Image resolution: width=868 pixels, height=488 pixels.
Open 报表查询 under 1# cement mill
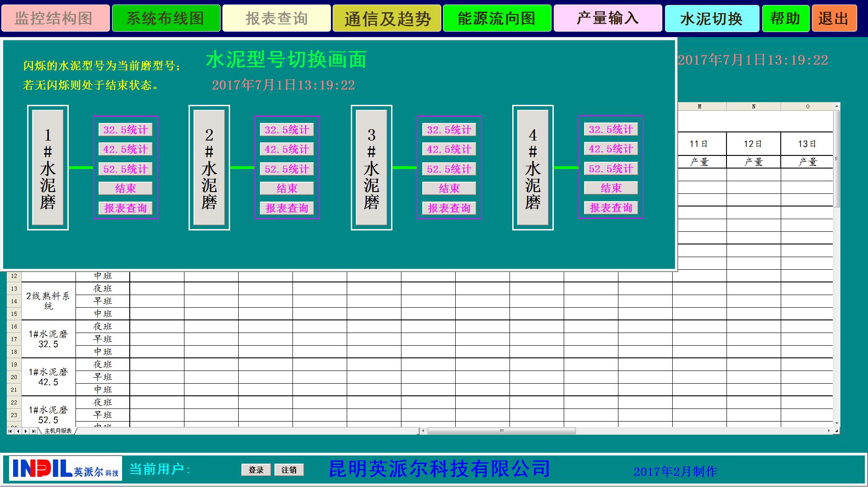[x=125, y=208]
